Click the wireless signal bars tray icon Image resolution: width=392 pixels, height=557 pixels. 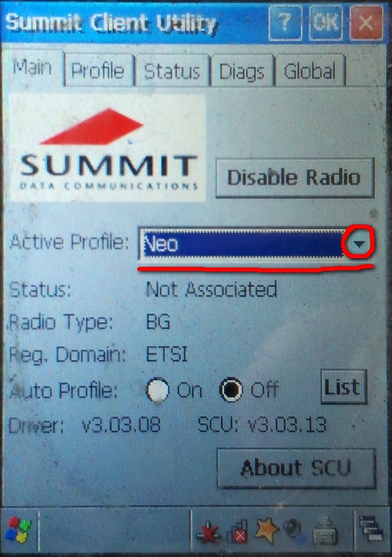pyautogui.click(x=239, y=531)
